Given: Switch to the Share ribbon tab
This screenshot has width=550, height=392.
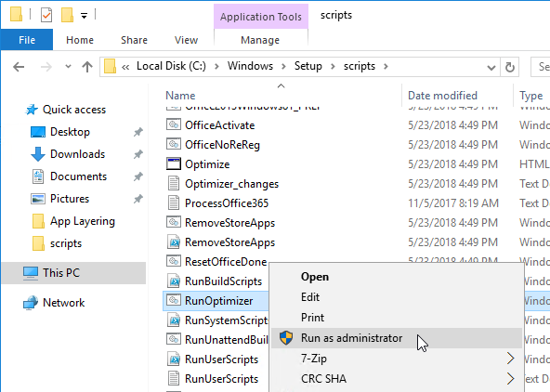Looking at the screenshot, I should tap(134, 40).
